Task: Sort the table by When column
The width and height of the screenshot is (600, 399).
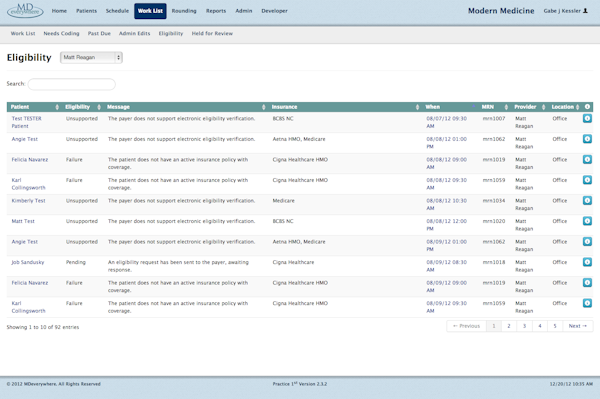Action: (x=450, y=107)
